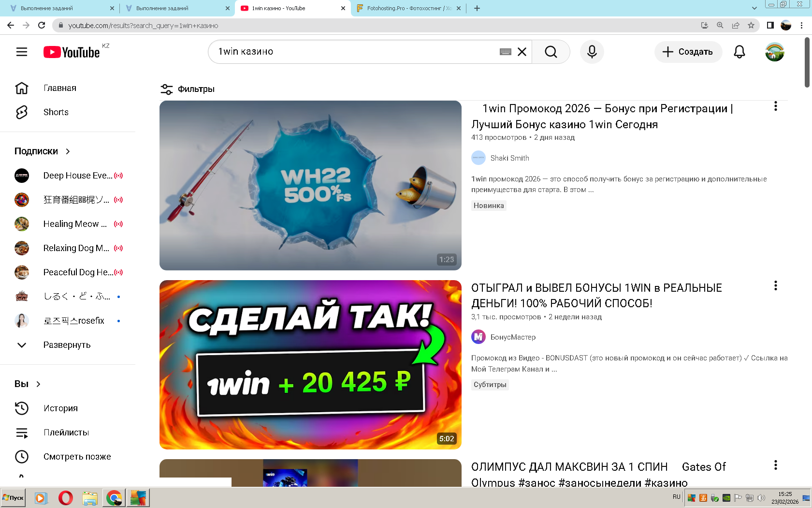
Task: Open the Фильтры search filters
Action: pos(188,89)
